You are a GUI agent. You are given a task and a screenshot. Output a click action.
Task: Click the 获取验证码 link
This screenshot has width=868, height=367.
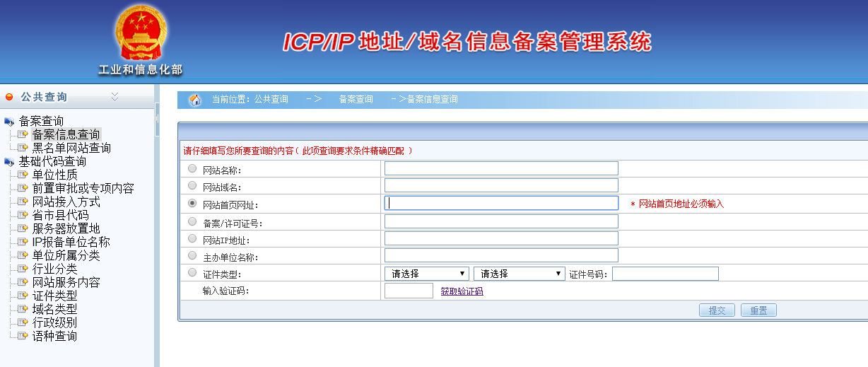coord(462,291)
